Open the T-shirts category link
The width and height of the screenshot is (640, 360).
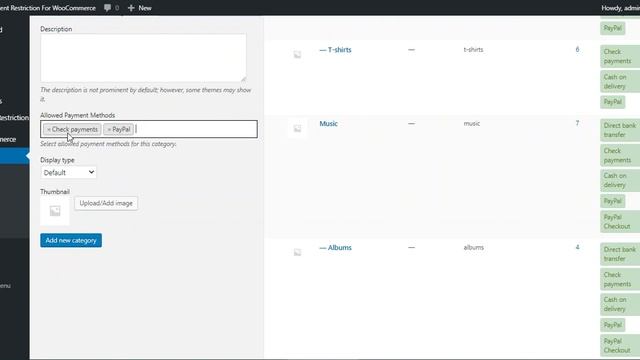[336, 50]
